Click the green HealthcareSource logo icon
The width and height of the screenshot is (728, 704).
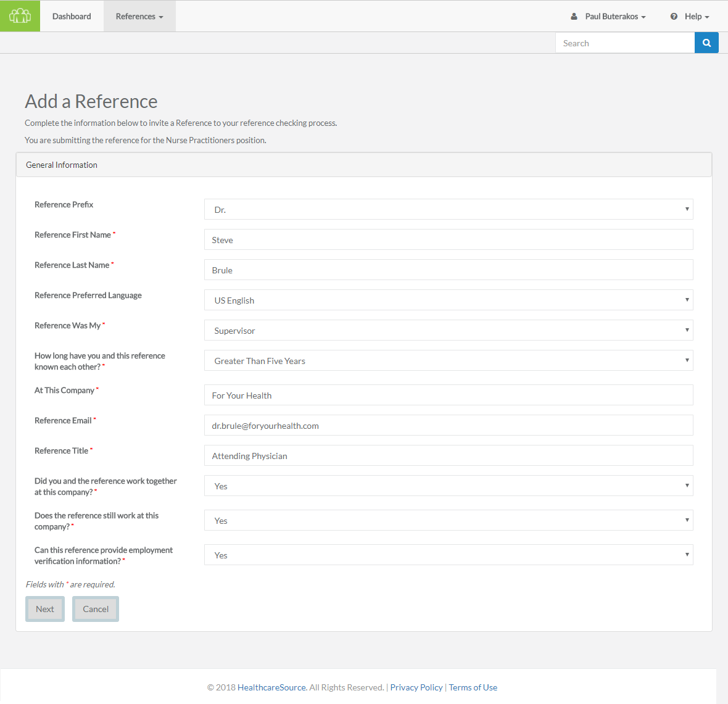pos(20,15)
